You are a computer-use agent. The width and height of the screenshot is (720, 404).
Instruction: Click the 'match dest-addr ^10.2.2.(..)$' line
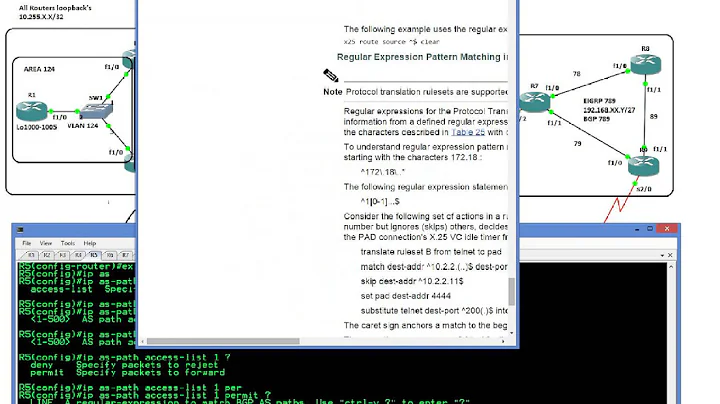(434, 267)
